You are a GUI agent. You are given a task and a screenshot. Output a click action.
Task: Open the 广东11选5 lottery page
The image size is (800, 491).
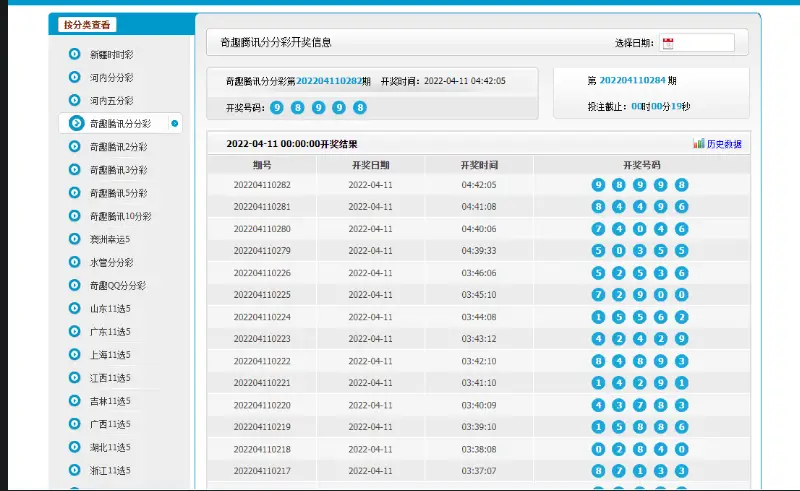pyautogui.click(x=110, y=331)
